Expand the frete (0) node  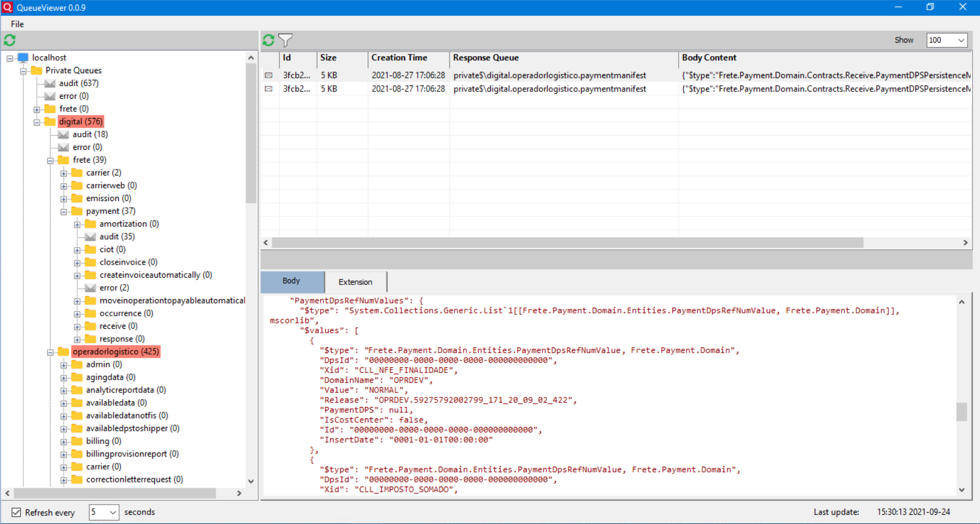[37, 109]
